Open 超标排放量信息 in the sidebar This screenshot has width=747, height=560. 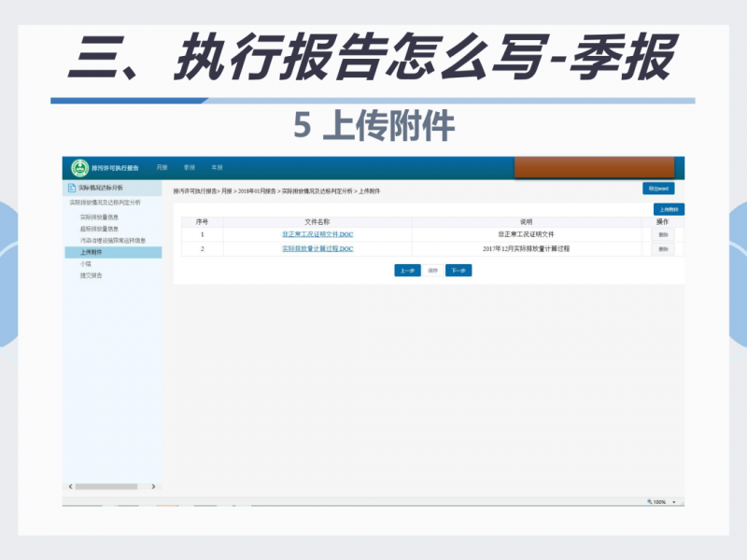pyautogui.click(x=99, y=229)
